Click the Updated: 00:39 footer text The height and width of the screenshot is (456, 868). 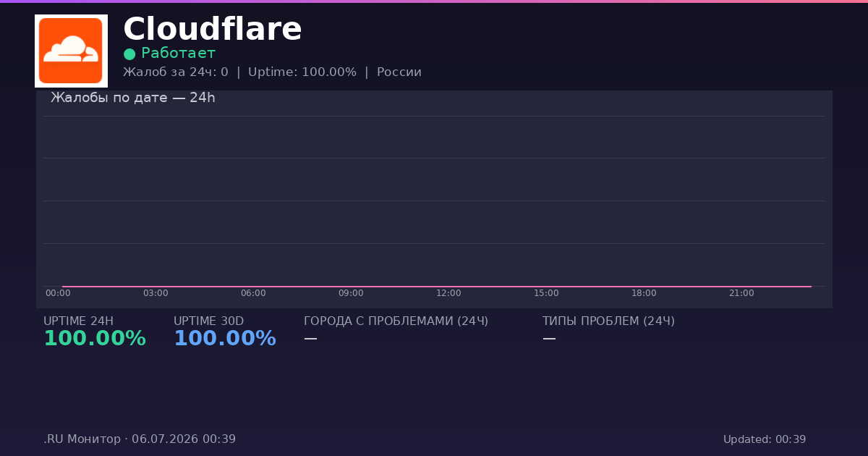point(765,439)
